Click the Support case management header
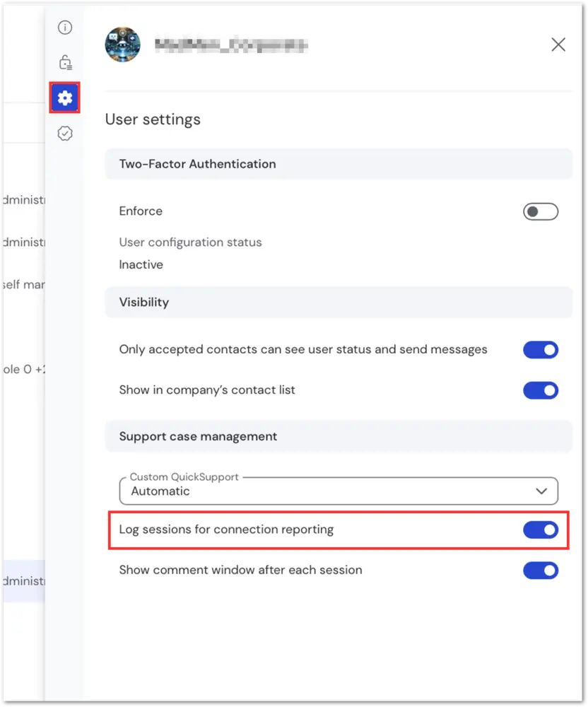 click(x=339, y=436)
